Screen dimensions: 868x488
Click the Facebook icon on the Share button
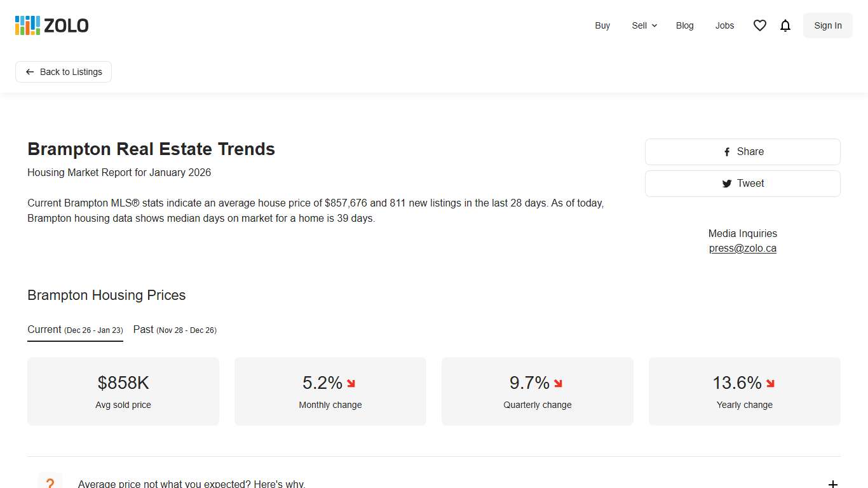pyautogui.click(x=726, y=152)
